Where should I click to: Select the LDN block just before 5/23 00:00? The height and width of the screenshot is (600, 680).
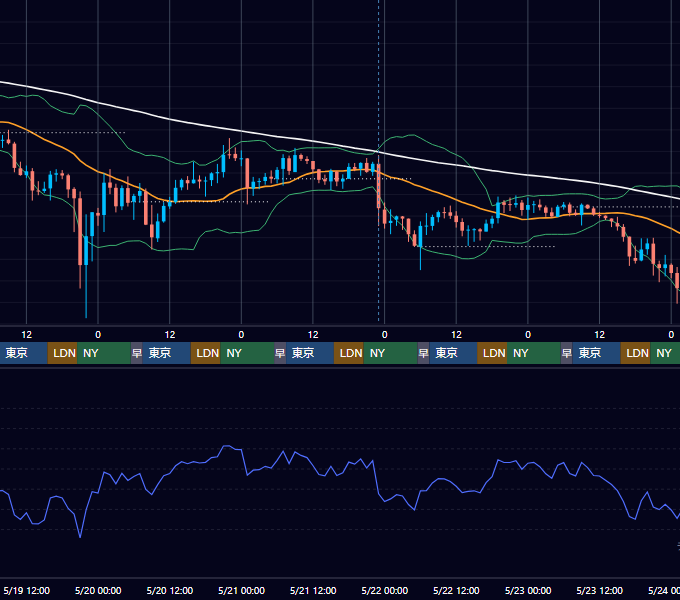[x=492, y=353]
